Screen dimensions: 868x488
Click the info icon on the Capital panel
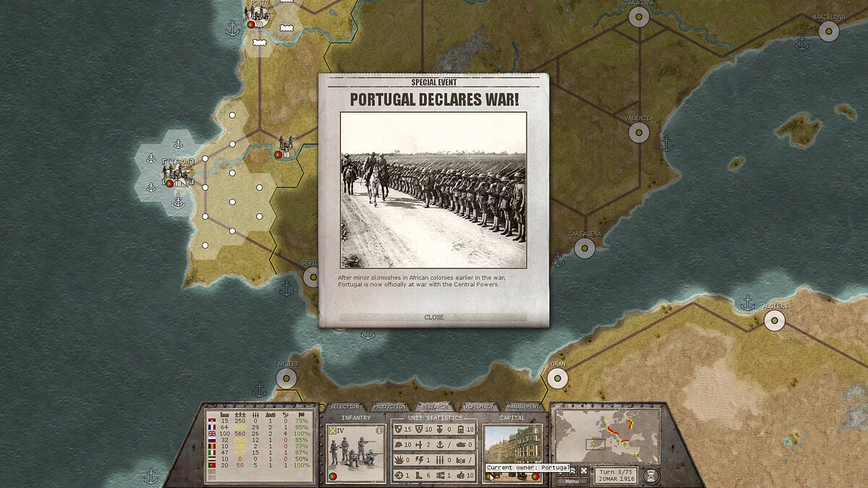[535, 430]
